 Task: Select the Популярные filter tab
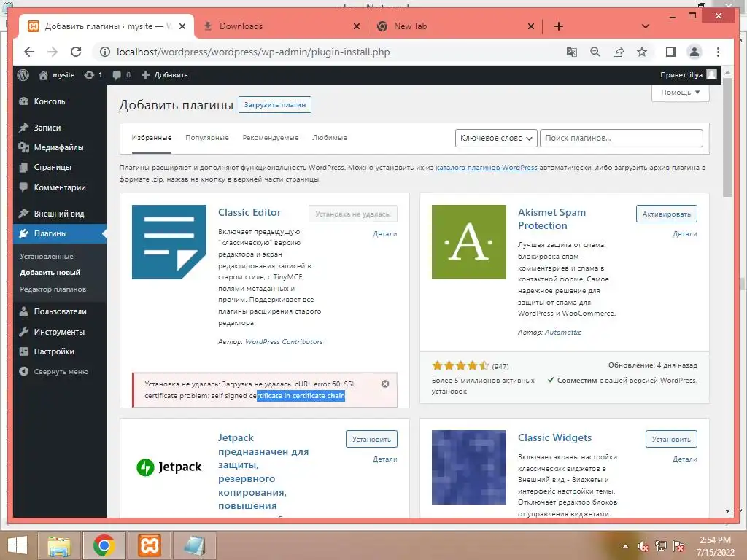[x=206, y=138]
